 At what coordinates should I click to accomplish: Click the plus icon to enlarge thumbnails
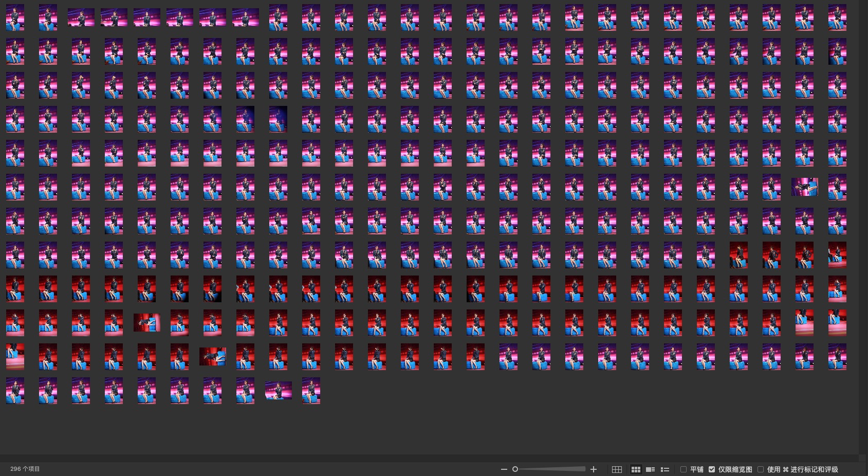point(594,469)
